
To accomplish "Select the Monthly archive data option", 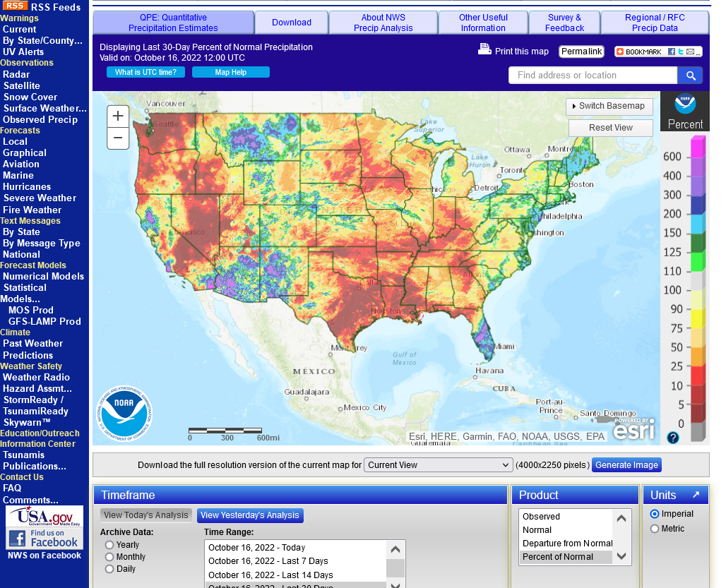I will 109,557.
